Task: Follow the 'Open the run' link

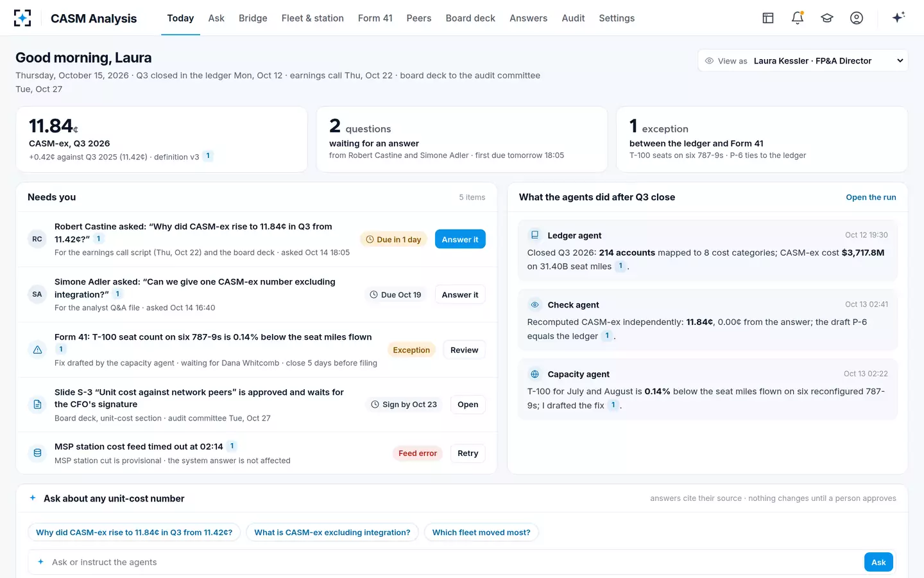Action: click(871, 197)
